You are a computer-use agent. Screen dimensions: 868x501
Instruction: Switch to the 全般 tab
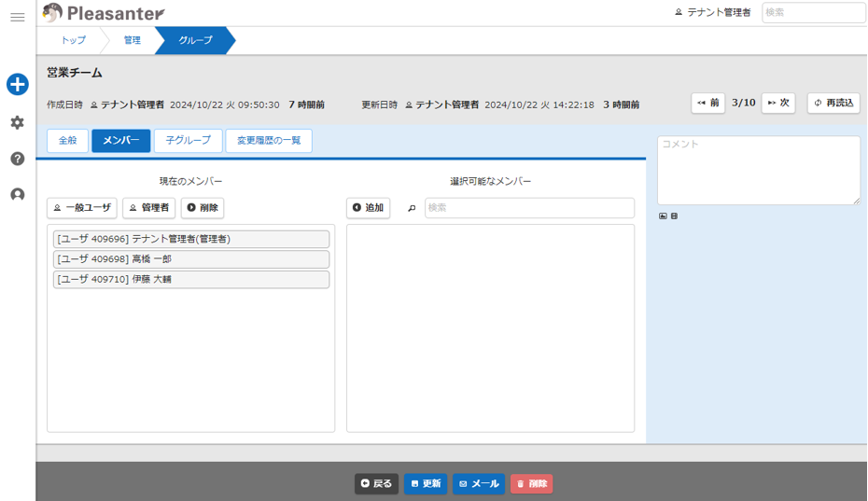67,141
